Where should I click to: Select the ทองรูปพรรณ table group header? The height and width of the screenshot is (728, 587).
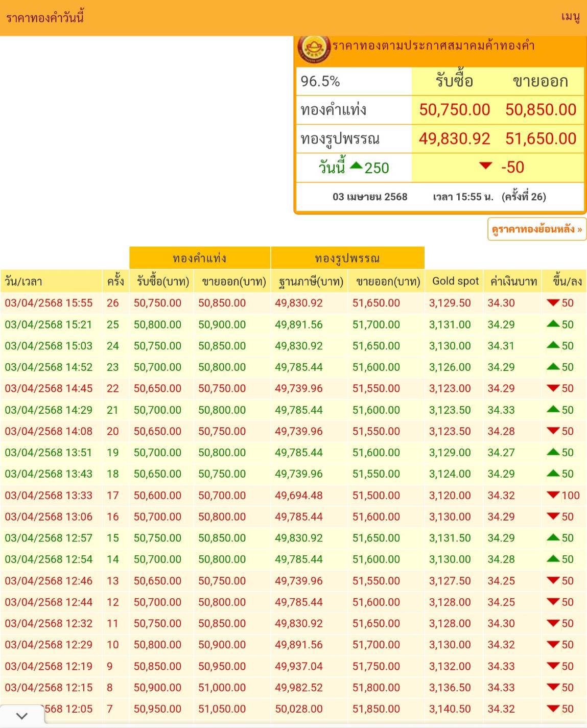pyautogui.click(x=347, y=258)
